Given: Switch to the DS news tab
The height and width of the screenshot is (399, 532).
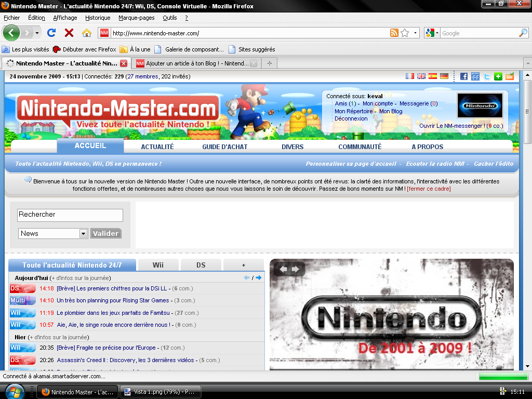Looking at the screenshot, I should tap(201, 265).
